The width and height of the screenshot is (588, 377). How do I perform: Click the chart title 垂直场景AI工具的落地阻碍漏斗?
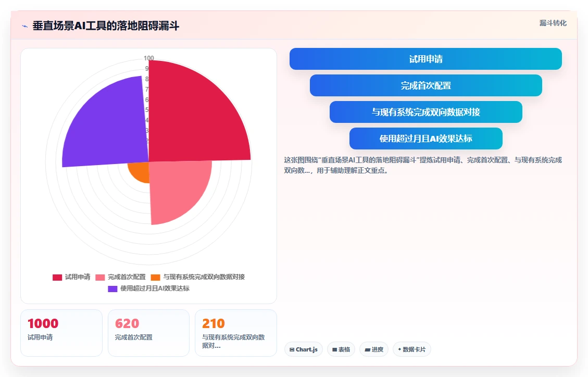point(106,26)
